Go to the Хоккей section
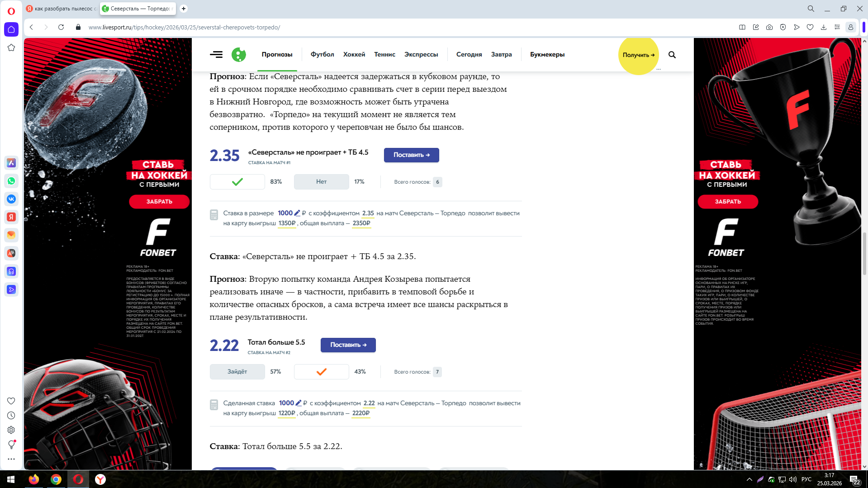Image resolution: width=868 pixels, height=488 pixels. 354,55
